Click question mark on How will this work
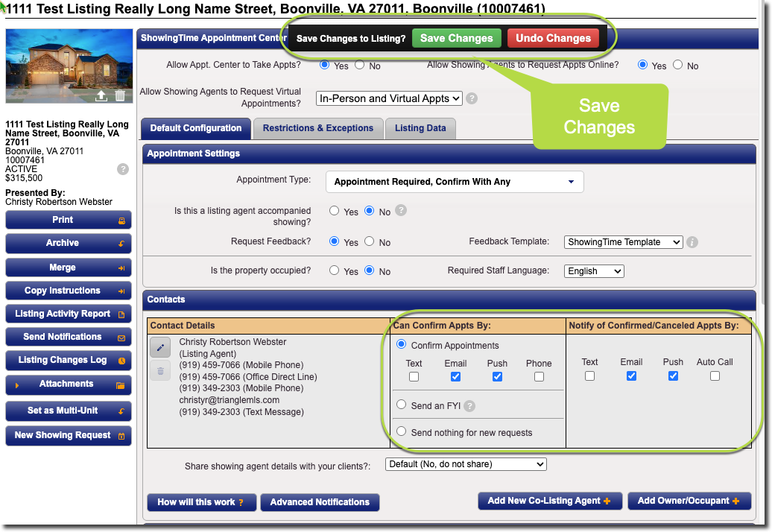 [241, 502]
